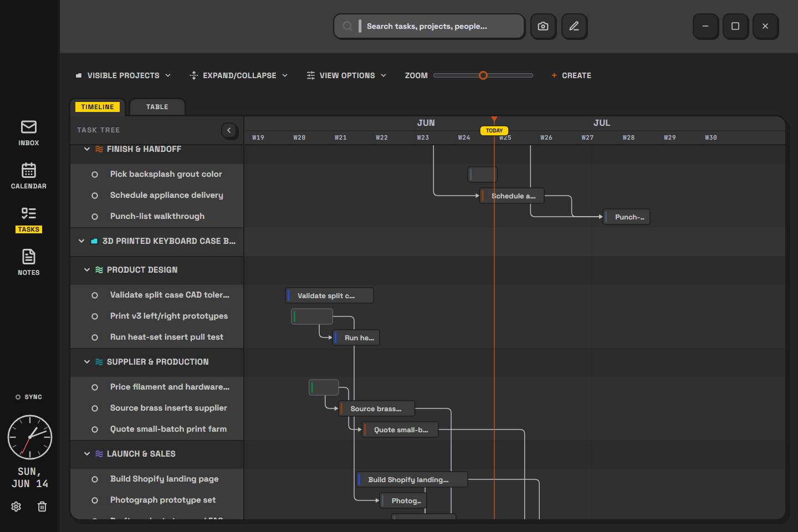Select the Build Shopify landing... Gantt bar
Viewport: 798px width, 532px height.
[412, 479]
